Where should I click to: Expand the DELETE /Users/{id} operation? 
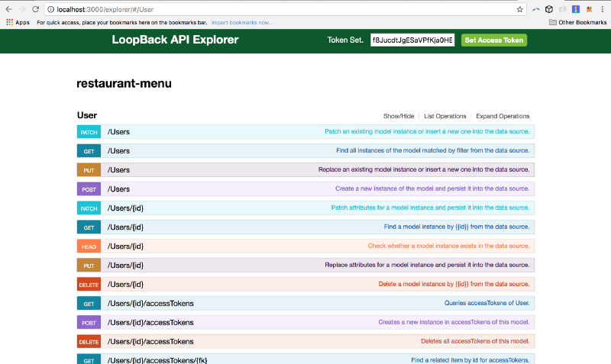(125, 284)
